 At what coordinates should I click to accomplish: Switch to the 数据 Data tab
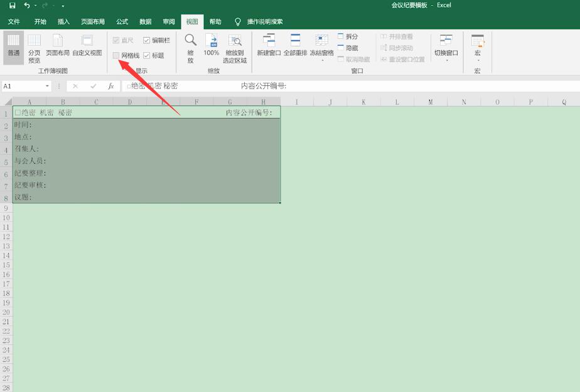point(146,21)
